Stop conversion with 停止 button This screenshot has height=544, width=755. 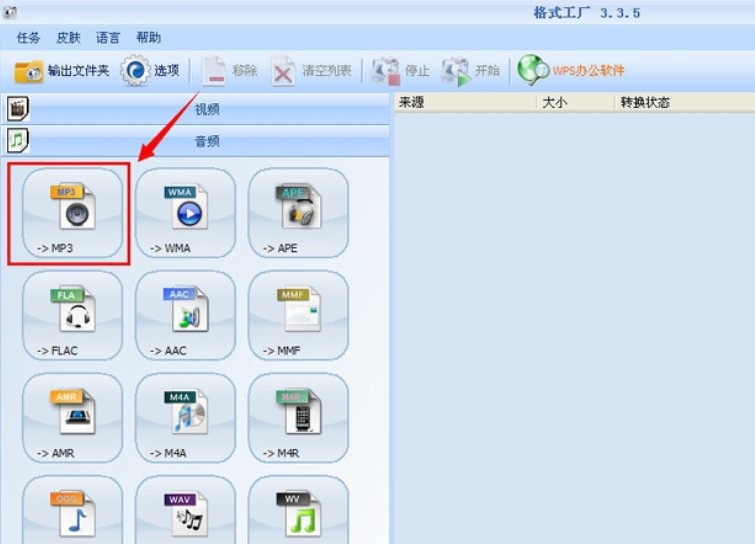(x=400, y=71)
